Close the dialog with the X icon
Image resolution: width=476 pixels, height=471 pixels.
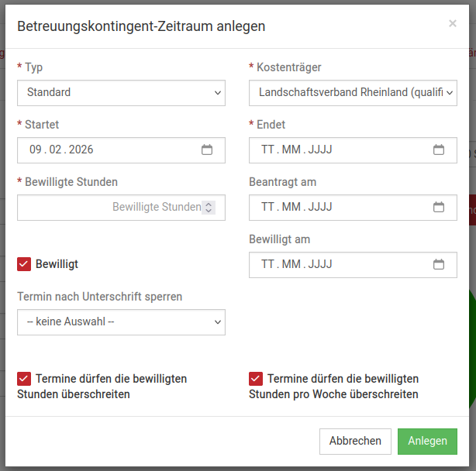pyautogui.click(x=453, y=24)
